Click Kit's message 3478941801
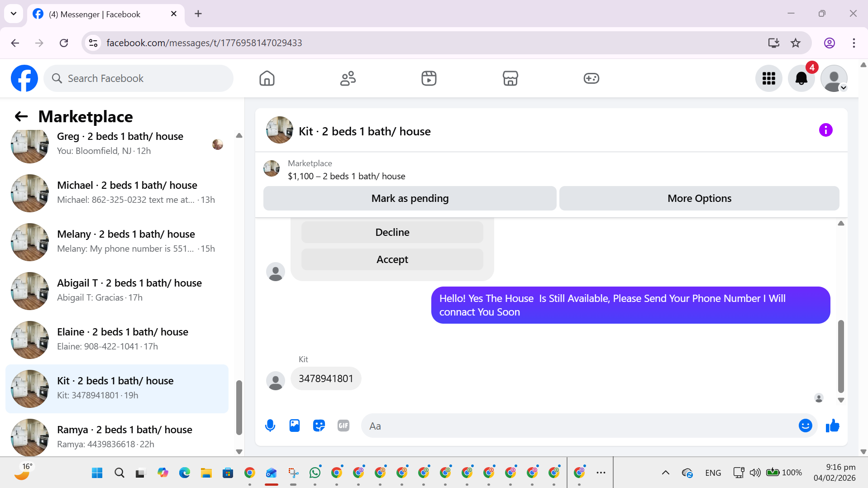 tap(326, 378)
